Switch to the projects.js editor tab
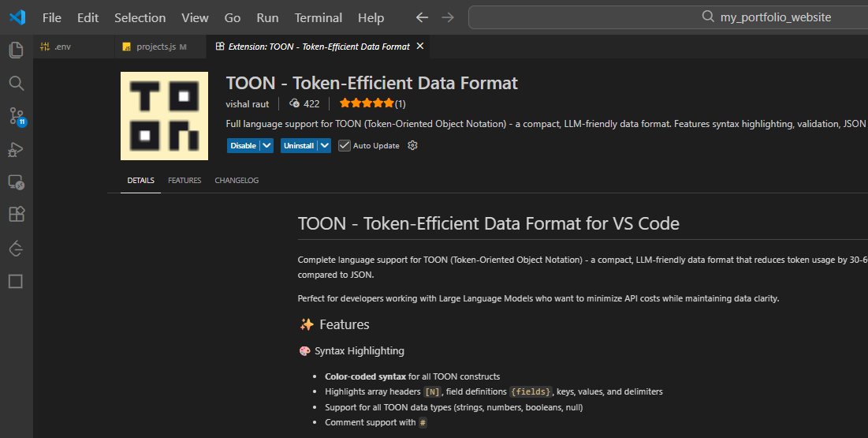Screen dimensions: 868x438 [x=160, y=47]
